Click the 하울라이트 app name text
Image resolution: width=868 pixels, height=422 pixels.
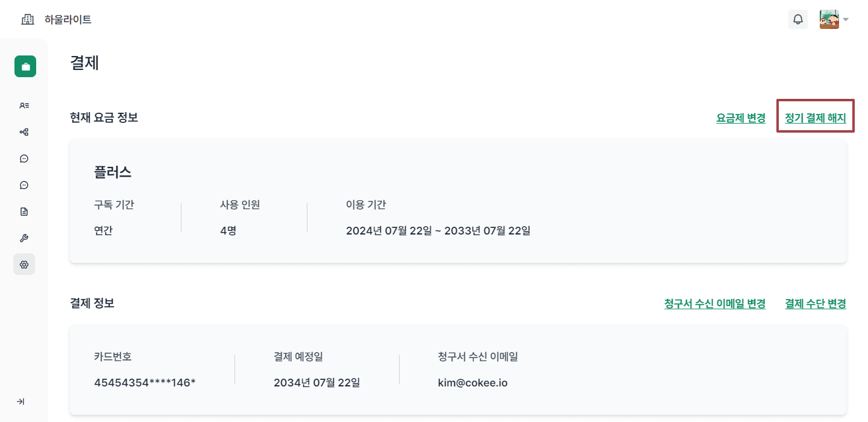pos(68,19)
